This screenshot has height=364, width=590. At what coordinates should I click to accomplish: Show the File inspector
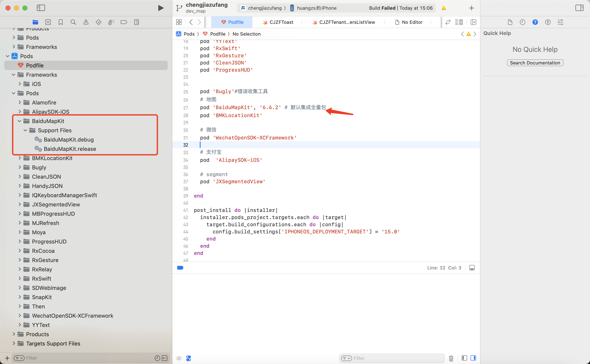coord(510,22)
